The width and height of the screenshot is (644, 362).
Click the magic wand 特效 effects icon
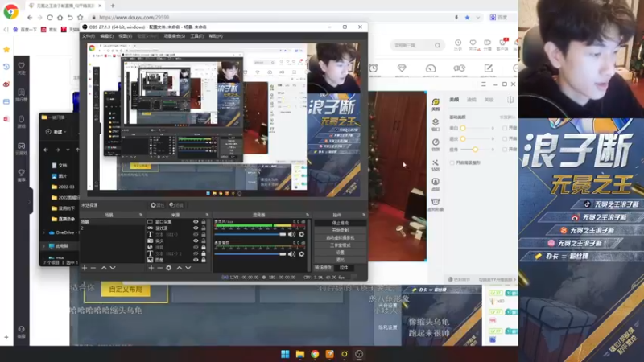click(436, 162)
